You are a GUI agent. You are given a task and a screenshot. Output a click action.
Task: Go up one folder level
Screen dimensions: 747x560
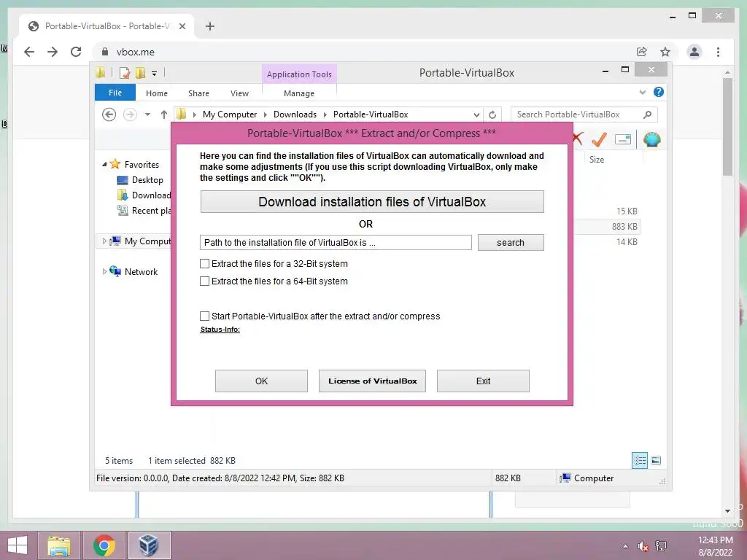(164, 114)
